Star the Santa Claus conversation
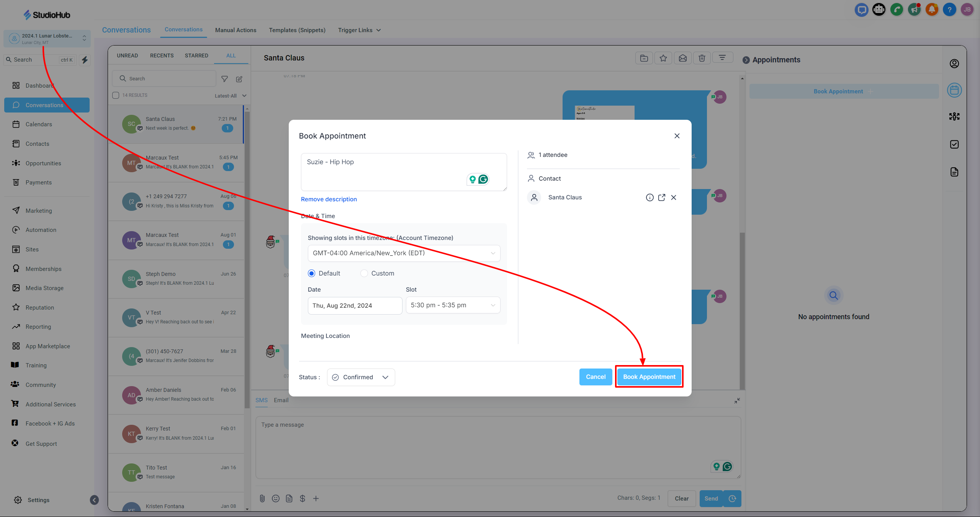 point(663,58)
